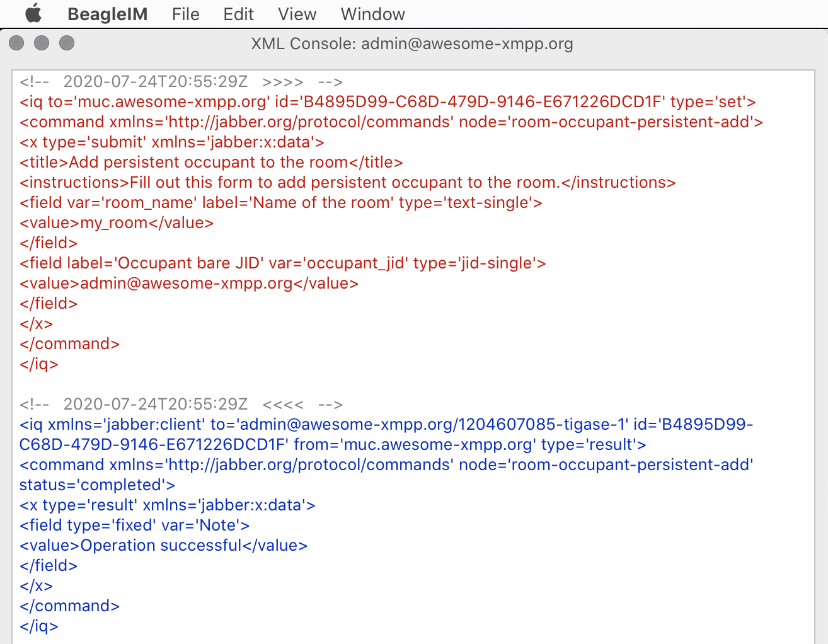Close the XML Console window
The width and height of the screenshot is (828, 644).
pyautogui.click(x=16, y=43)
